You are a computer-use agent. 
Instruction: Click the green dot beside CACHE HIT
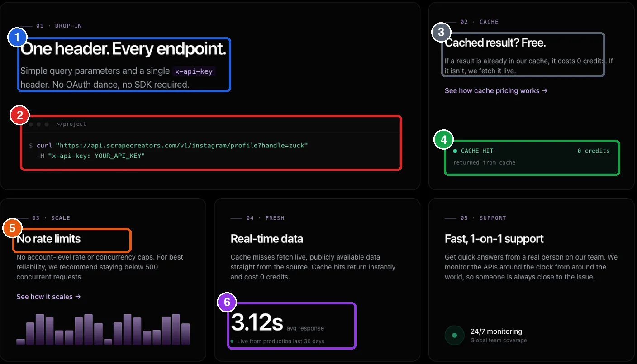[x=455, y=151]
